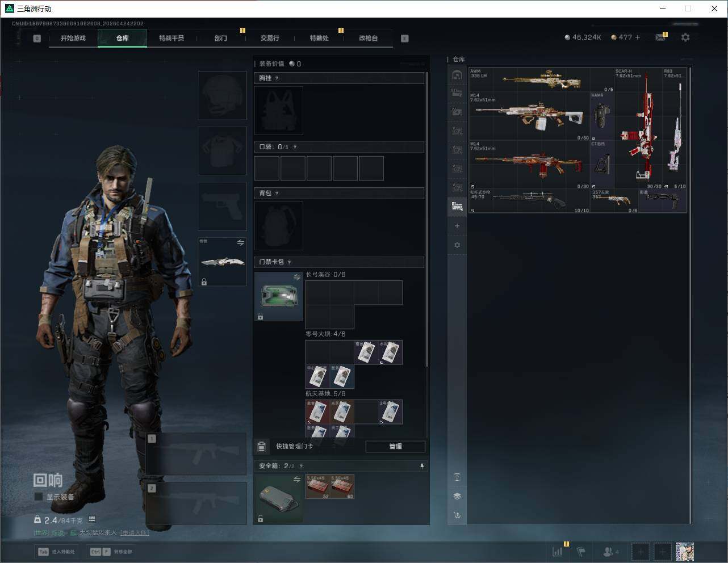Click the empty primary weapon slot 1
Screen dimensions: 728x563
(x=196, y=454)
